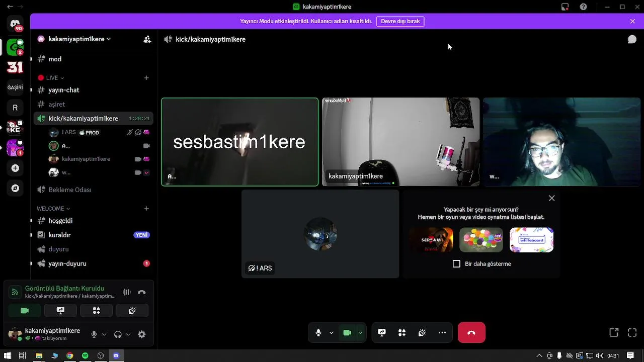644x362 pixels.
Task: Open the Discord inbox icon in the title bar
Action: 565,7
